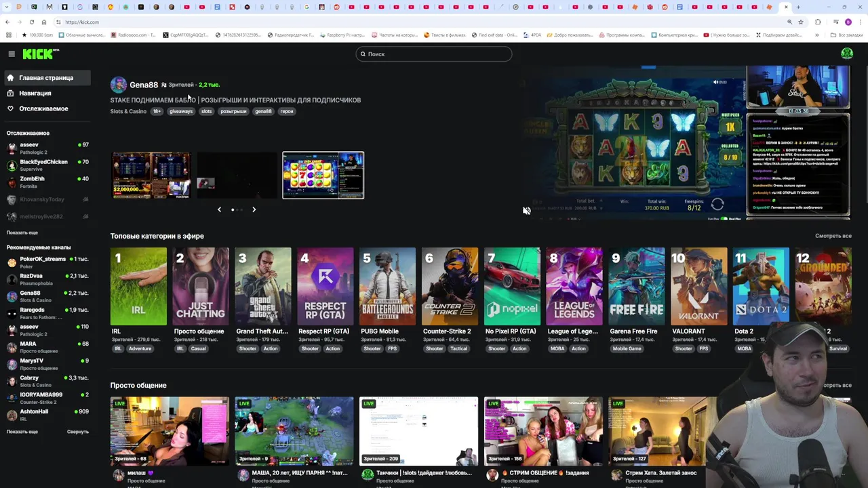Open MarysTV recommended channel
868x488 pixels.
point(47,364)
